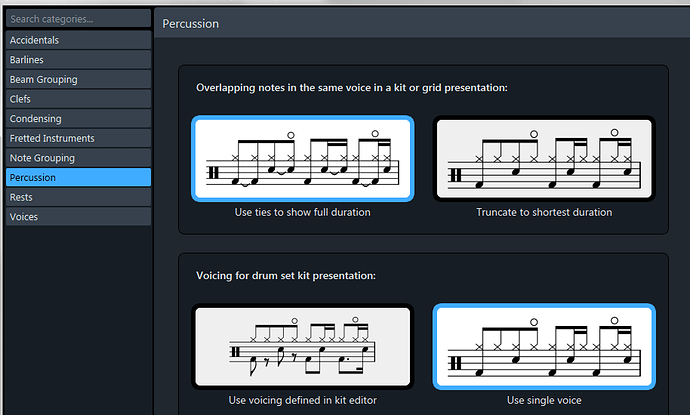Open Fretted Instruments options

click(x=78, y=138)
